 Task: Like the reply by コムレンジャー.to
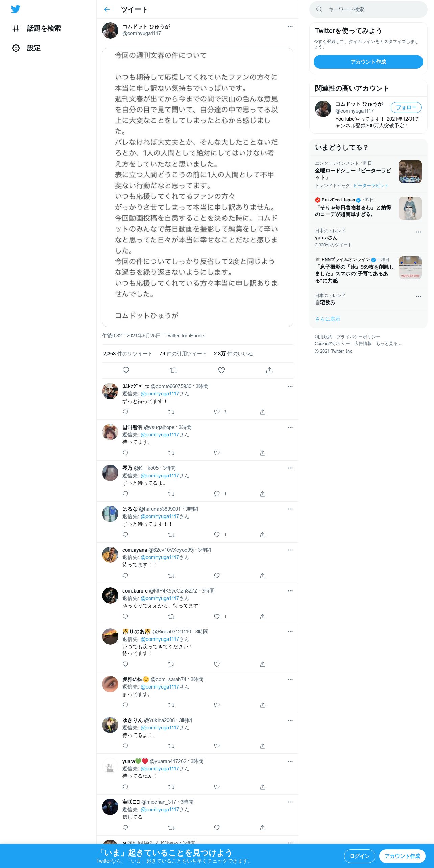pos(217,412)
